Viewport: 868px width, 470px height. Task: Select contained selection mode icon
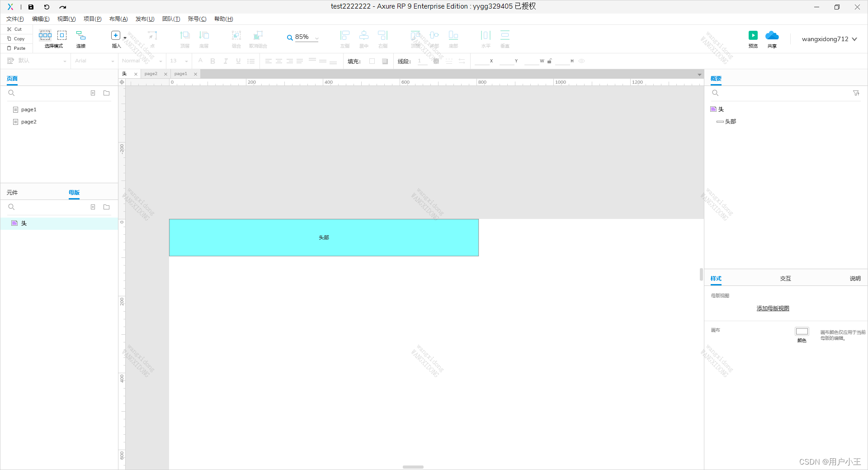click(62, 35)
